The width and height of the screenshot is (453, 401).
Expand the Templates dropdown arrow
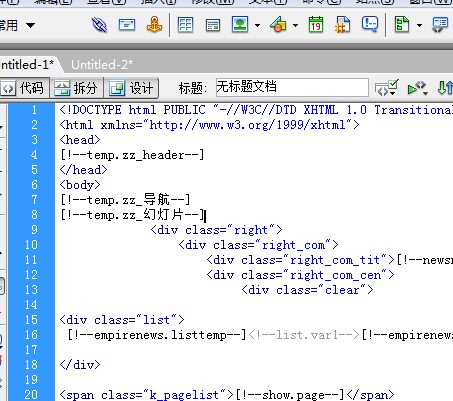(419, 25)
